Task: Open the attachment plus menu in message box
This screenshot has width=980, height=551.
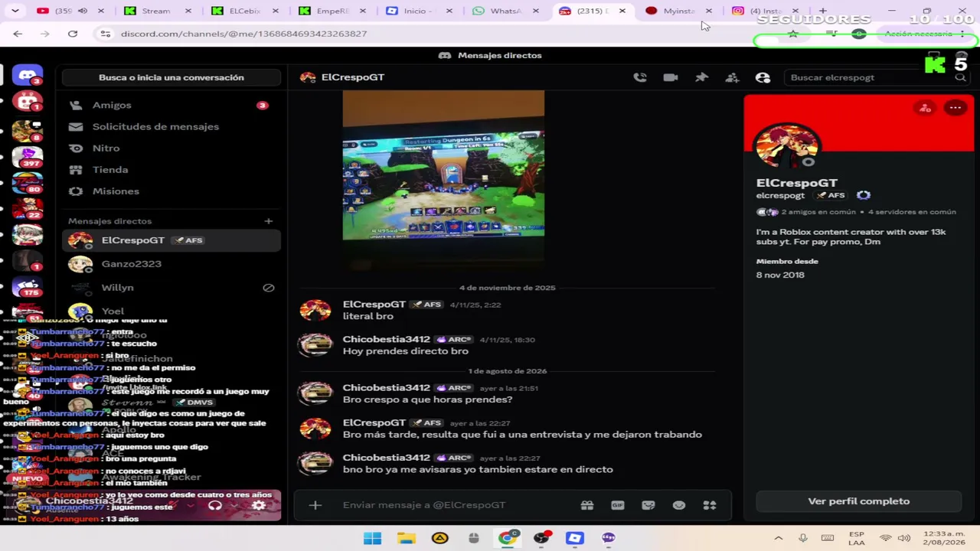Action: coord(315,505)
